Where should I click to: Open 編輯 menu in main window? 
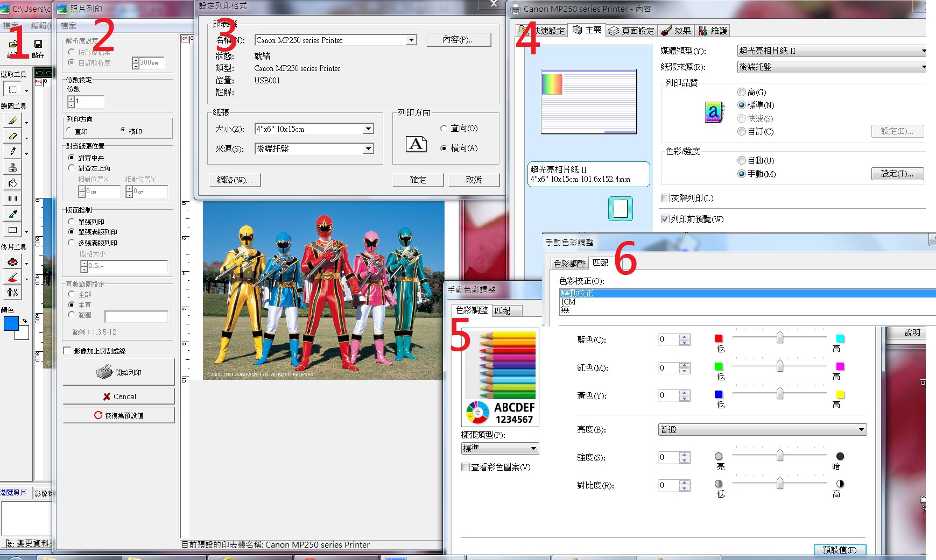tap(40, 25)
